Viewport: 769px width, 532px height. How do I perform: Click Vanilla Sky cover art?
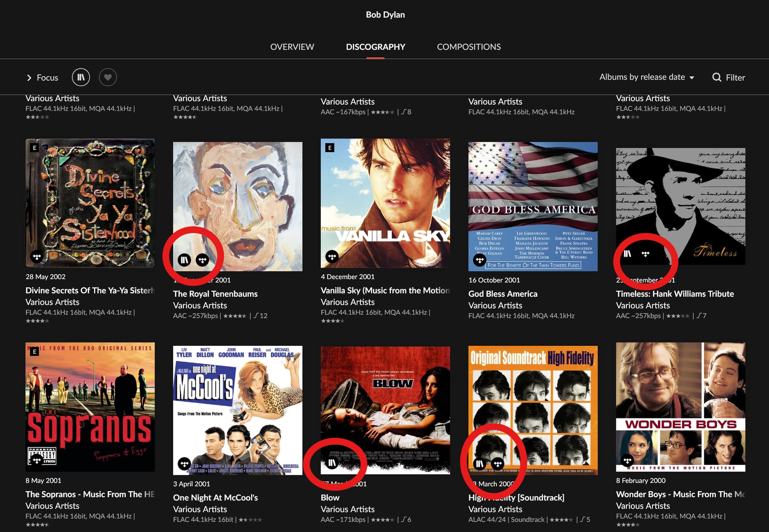point(385,203)
